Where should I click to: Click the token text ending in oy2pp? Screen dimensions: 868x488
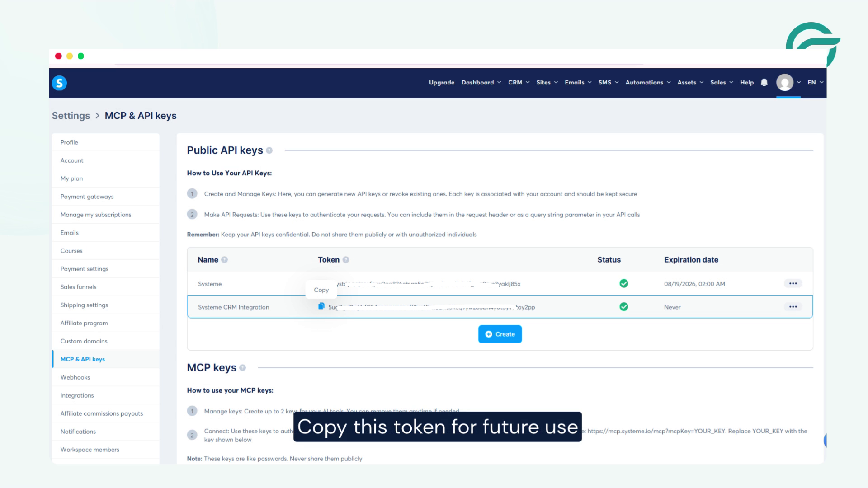pyautogui.click(x=432, y=307)
